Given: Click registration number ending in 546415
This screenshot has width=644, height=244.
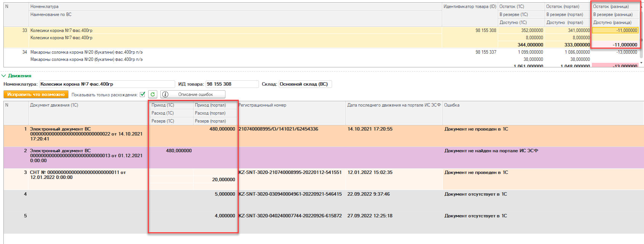Looking at the screenshot, I should tap(290, 194).
